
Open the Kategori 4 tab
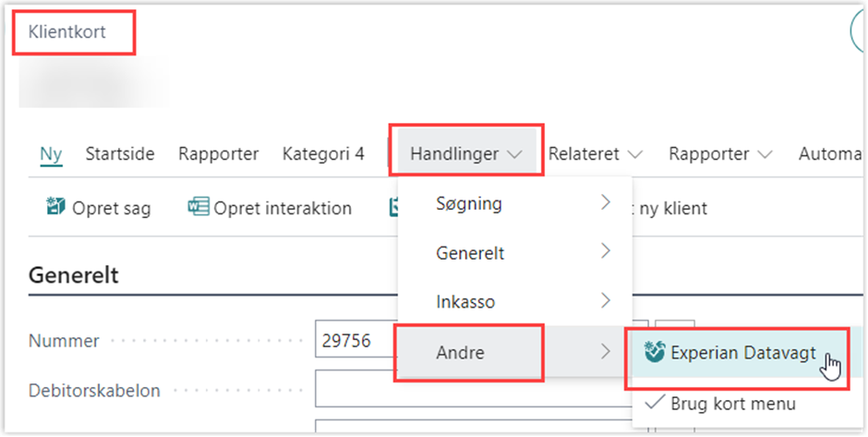pos(323,154)
